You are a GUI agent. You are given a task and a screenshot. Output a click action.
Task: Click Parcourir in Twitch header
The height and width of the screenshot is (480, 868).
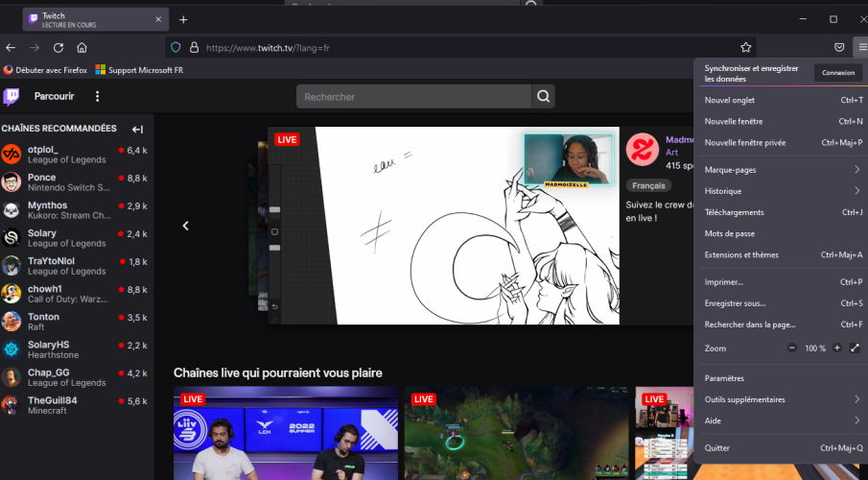tap(55, 96)
